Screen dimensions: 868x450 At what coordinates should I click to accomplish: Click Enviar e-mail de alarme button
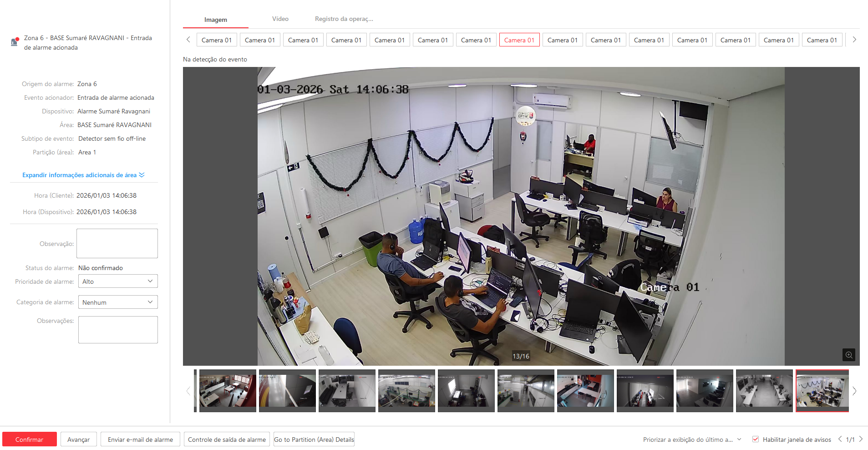click(140, 440)
